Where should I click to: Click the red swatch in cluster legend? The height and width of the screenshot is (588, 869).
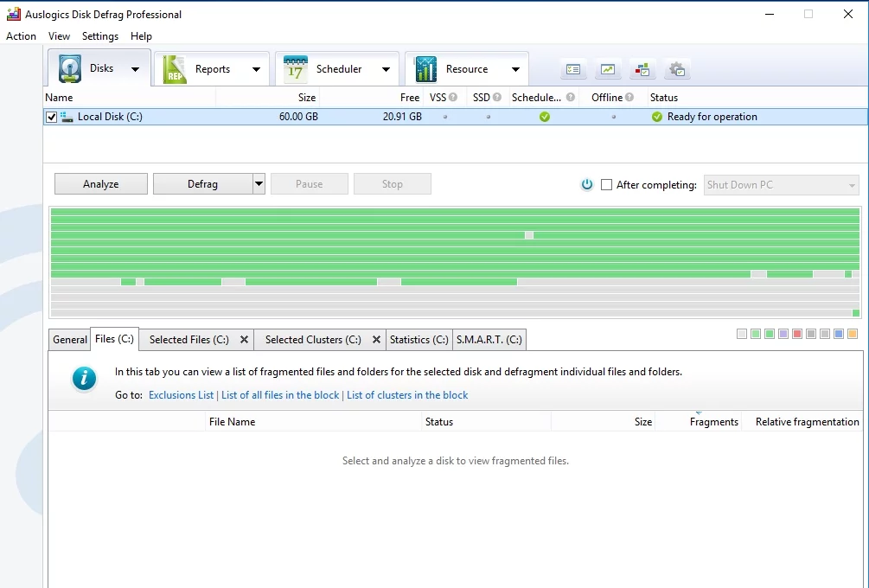(x=797, y=334)
